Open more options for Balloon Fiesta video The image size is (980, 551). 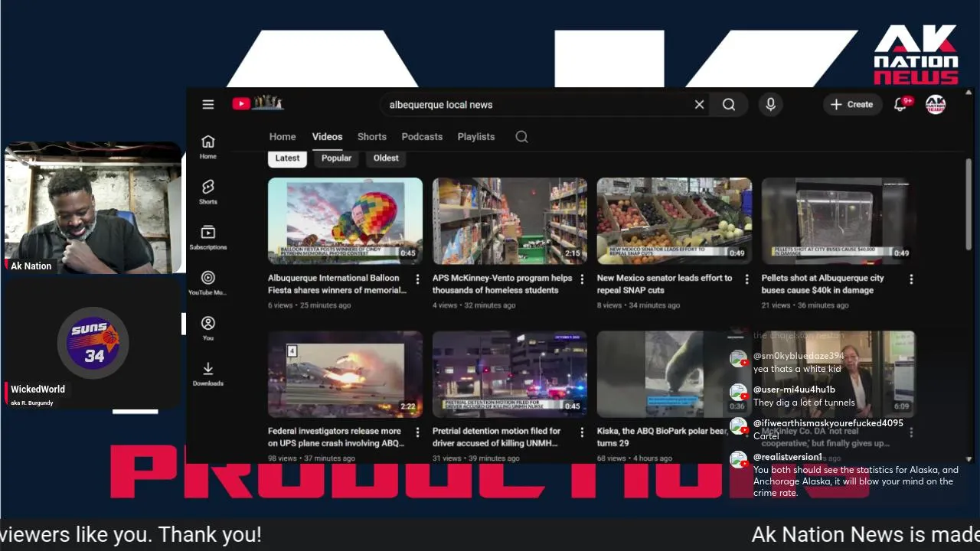tap(417, 279)
